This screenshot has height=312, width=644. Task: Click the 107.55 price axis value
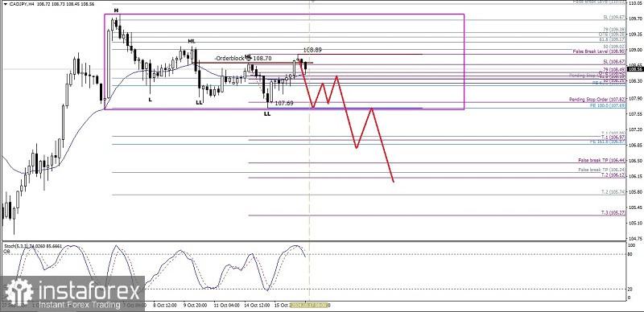636,113
